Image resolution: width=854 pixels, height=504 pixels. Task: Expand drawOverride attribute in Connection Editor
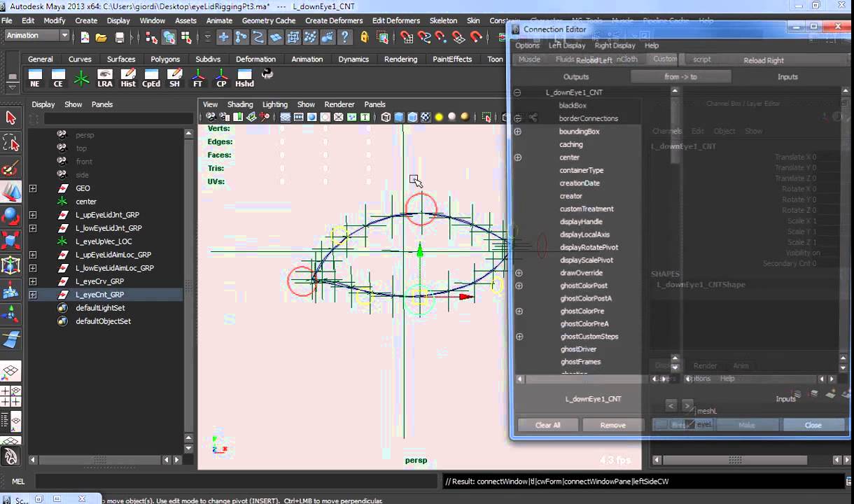(519, 273)
